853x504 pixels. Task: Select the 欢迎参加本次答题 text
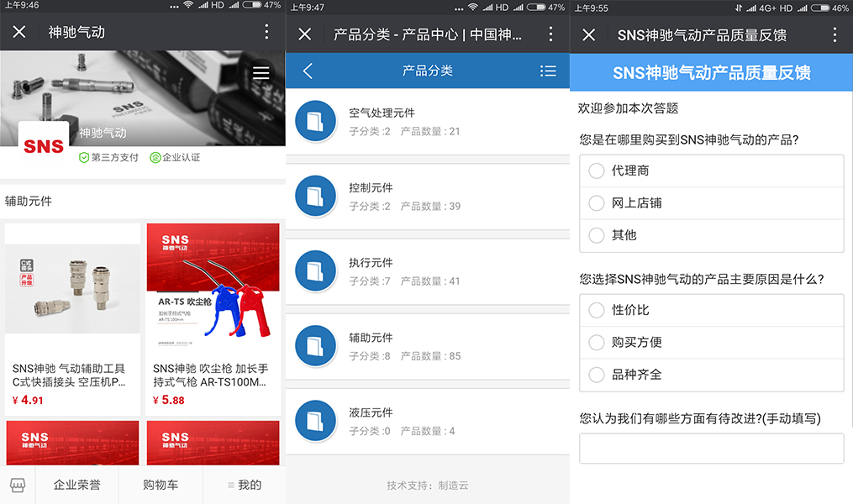(628, 108)
